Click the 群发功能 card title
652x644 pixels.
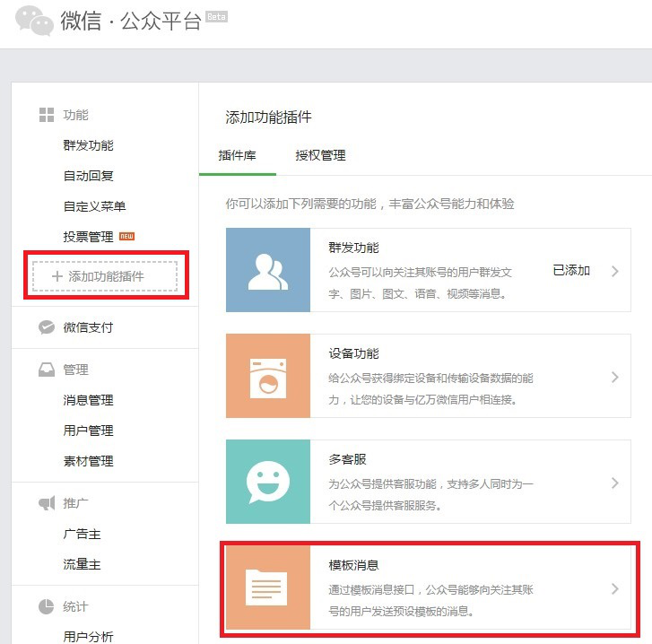coord(354,248)
